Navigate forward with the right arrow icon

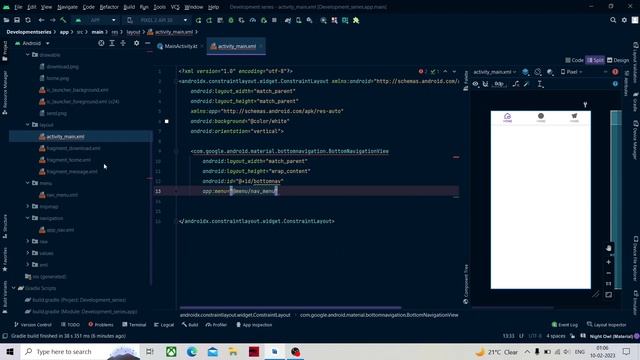click(x=52, y=20)
